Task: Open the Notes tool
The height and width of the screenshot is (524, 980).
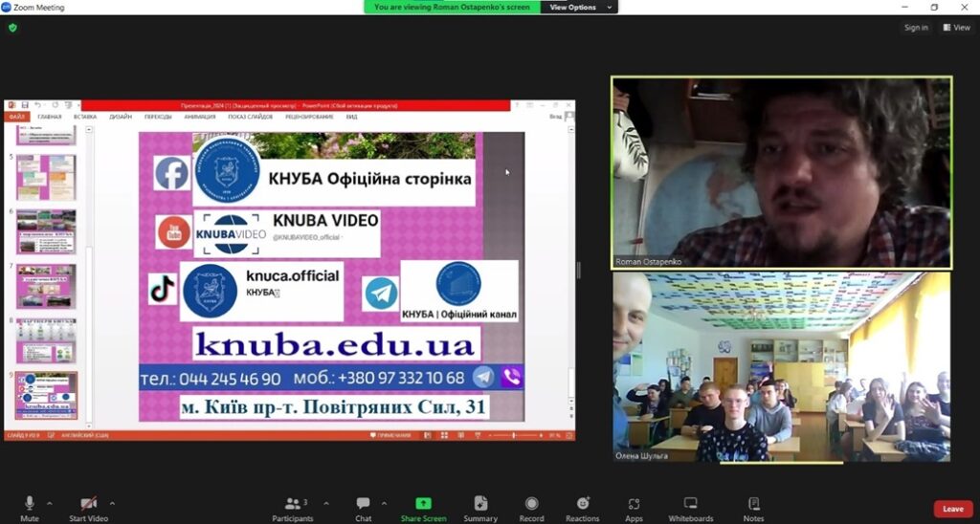Action: pos(754,509)
